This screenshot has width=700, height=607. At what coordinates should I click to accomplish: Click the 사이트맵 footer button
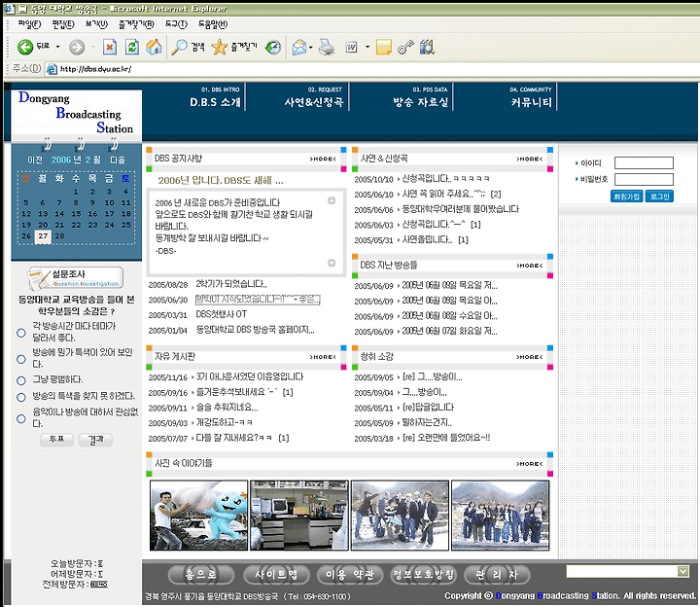click(x=276, y=574)
